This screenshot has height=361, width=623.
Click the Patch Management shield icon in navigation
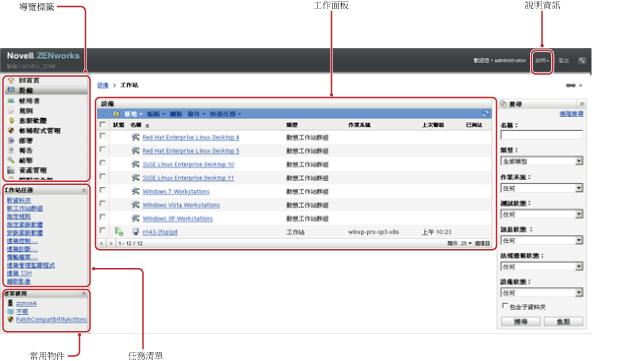11,130
